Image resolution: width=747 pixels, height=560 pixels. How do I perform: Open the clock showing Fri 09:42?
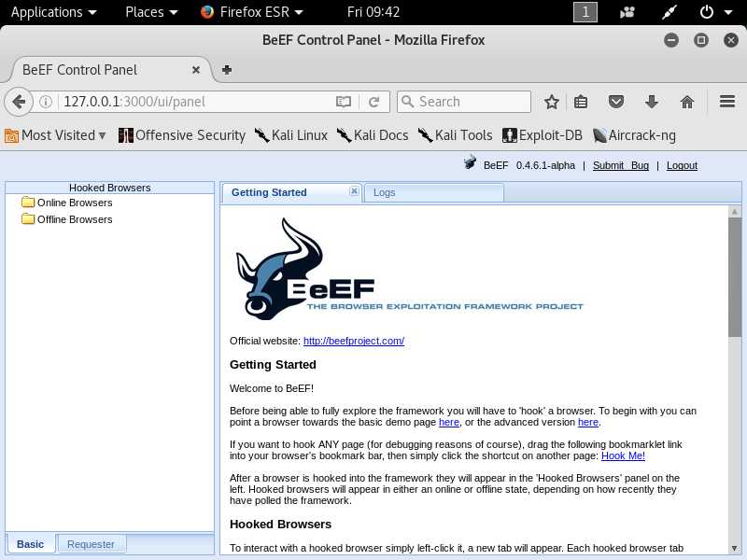[373, 12]
